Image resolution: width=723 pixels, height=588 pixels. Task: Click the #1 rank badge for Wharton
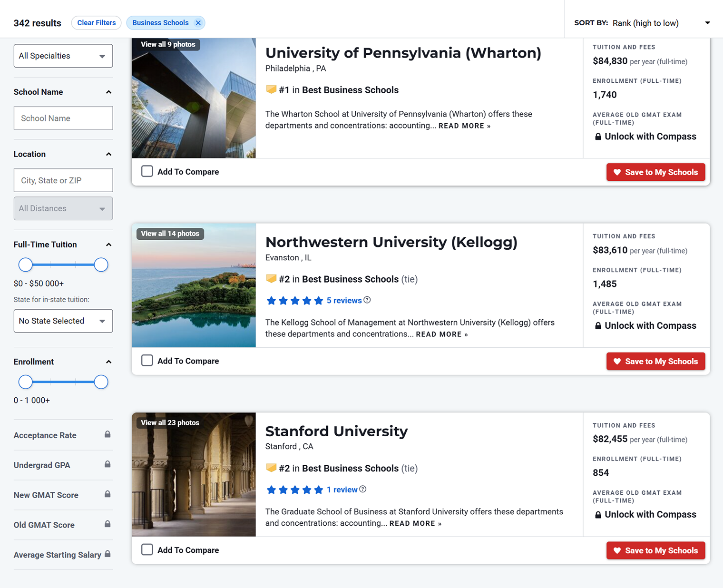(271, 89)
